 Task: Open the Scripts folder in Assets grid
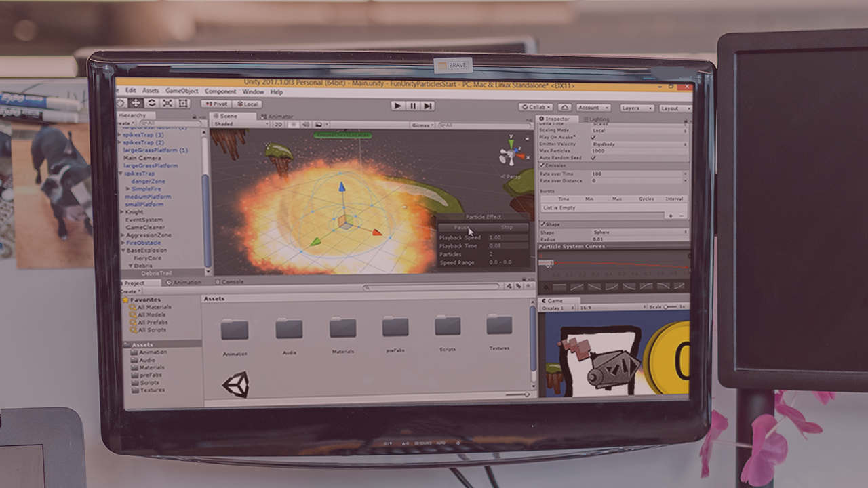(x=448, y=327)
